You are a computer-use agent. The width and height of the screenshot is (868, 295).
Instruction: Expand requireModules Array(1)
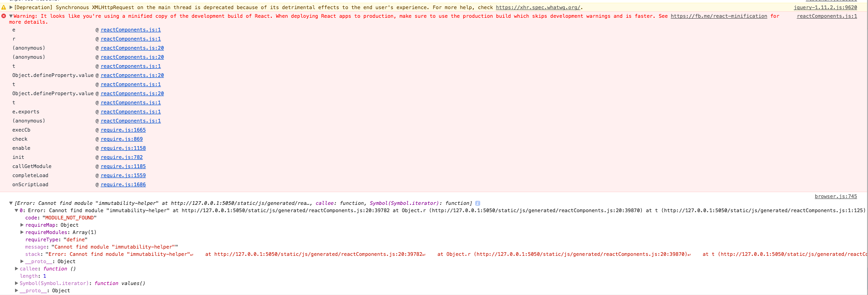coord(22,233)
